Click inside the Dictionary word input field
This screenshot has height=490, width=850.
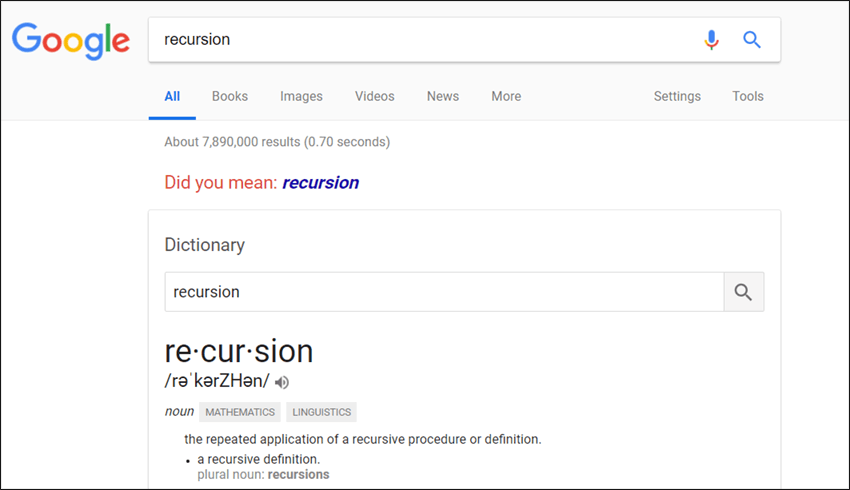pos(445,292)
